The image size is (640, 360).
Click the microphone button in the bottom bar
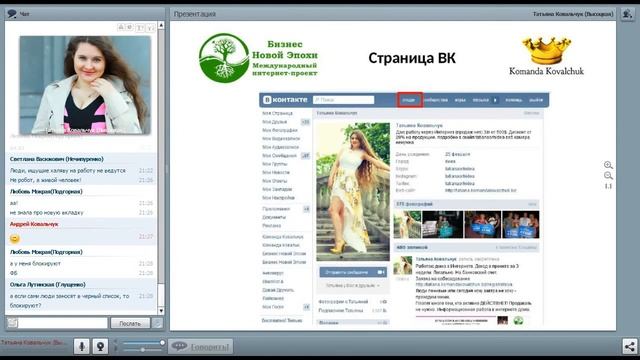82,346
